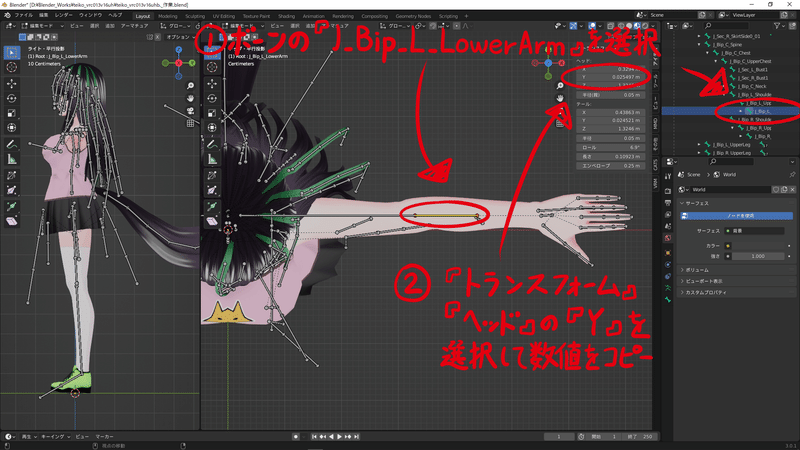
Task: Select the Rotate tool in middle viewport toolbar
Action: click(212, 98)
